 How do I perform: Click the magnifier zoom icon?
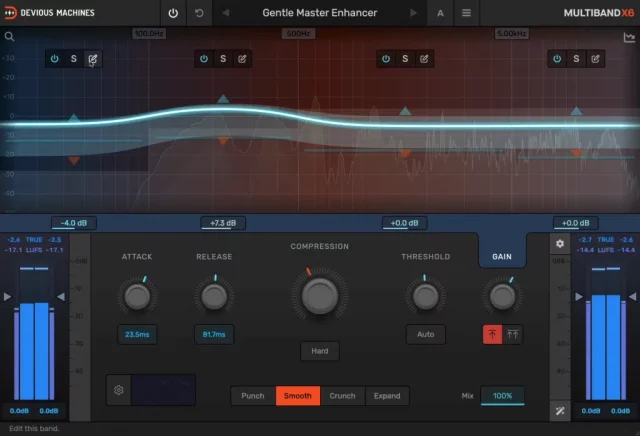9,36
